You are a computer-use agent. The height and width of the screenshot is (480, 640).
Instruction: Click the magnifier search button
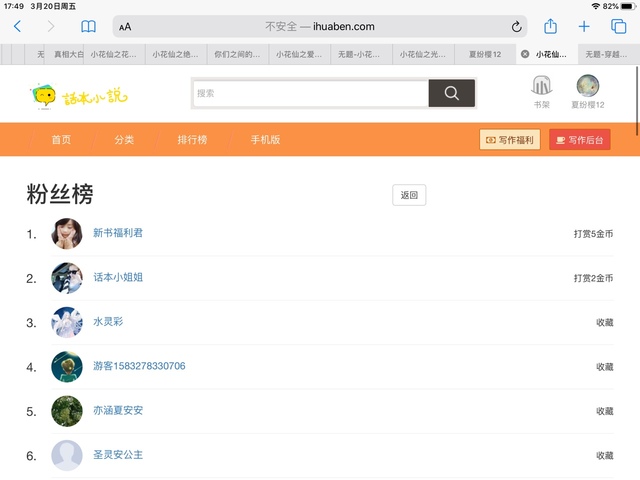pos(451,93)
